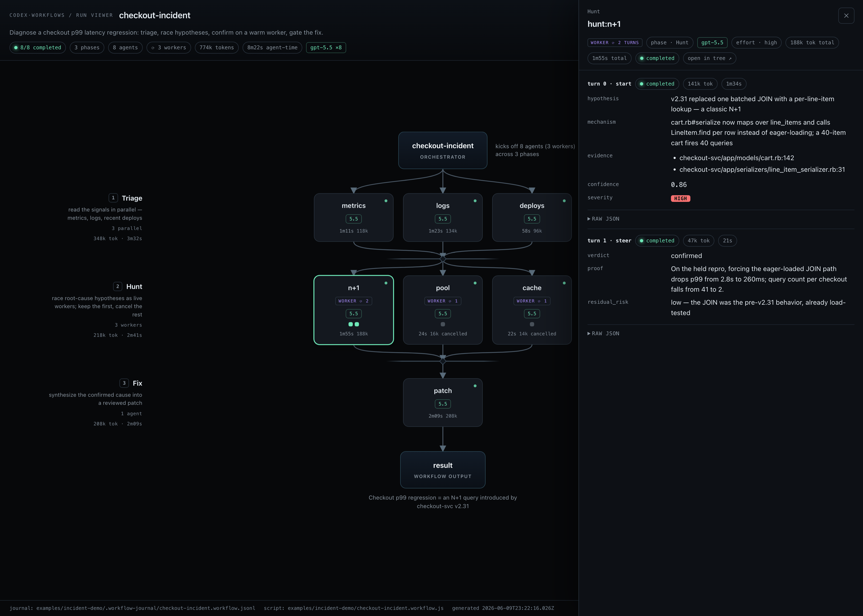Click turn 1 completed status badge
Image resolution: width=863 pixels, height=616 pixels.
tap(657, 240)
